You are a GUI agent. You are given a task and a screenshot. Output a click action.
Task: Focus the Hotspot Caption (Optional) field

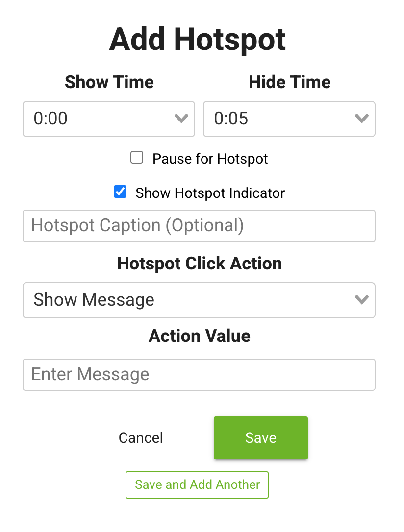pos(199,226)
